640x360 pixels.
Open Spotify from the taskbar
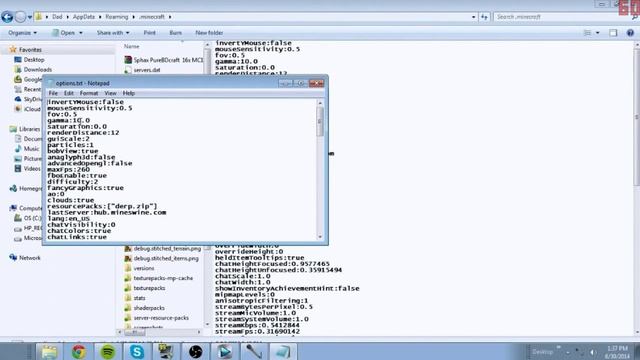(108, 352)
